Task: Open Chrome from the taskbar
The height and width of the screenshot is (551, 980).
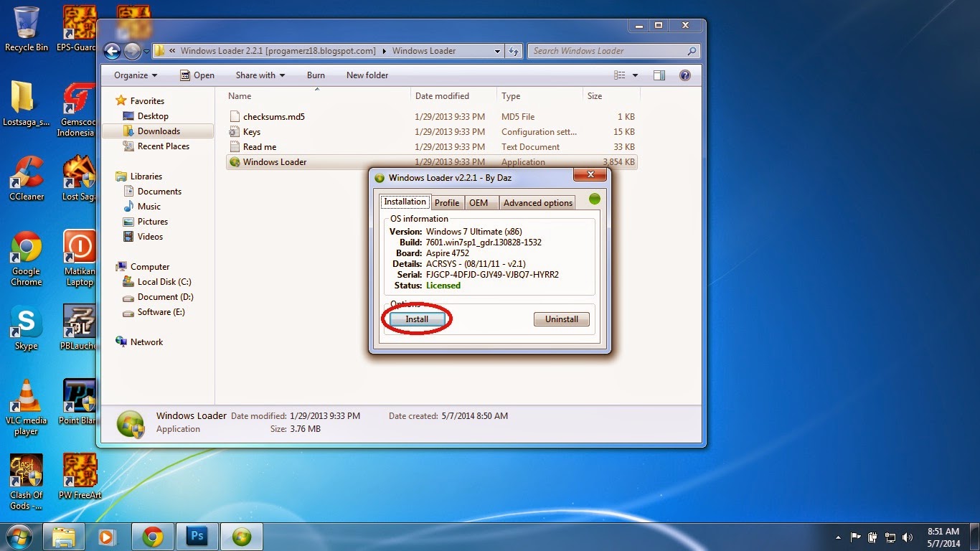Action: click(x=152, y=537)
